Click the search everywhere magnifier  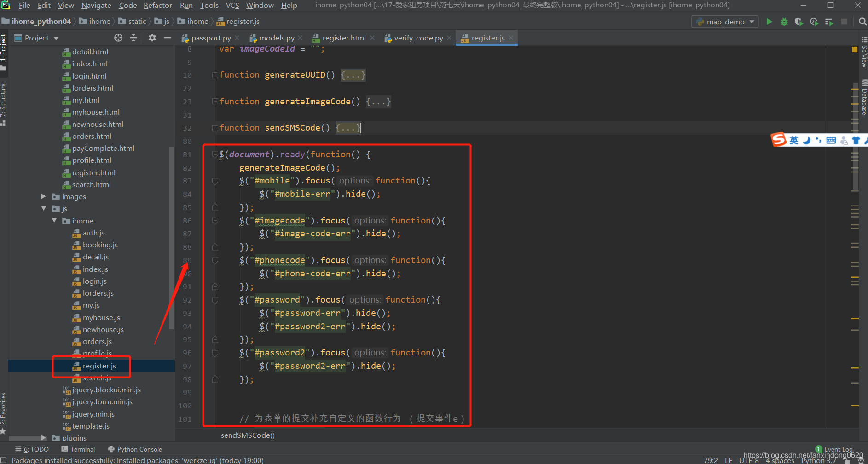click(862, 22)
